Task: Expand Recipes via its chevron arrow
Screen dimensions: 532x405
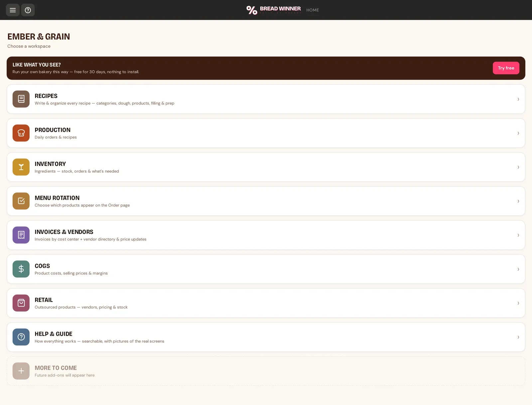Action: (x=518, y=99)
